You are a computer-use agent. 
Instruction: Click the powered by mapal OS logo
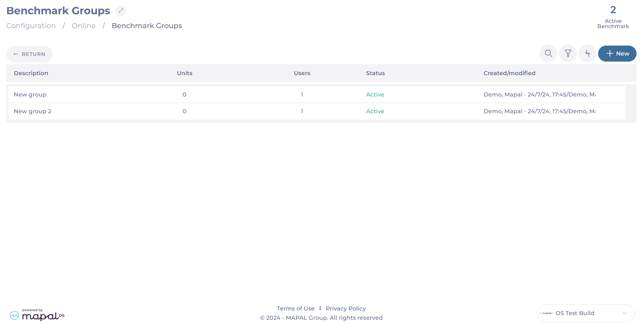point(37,315)
